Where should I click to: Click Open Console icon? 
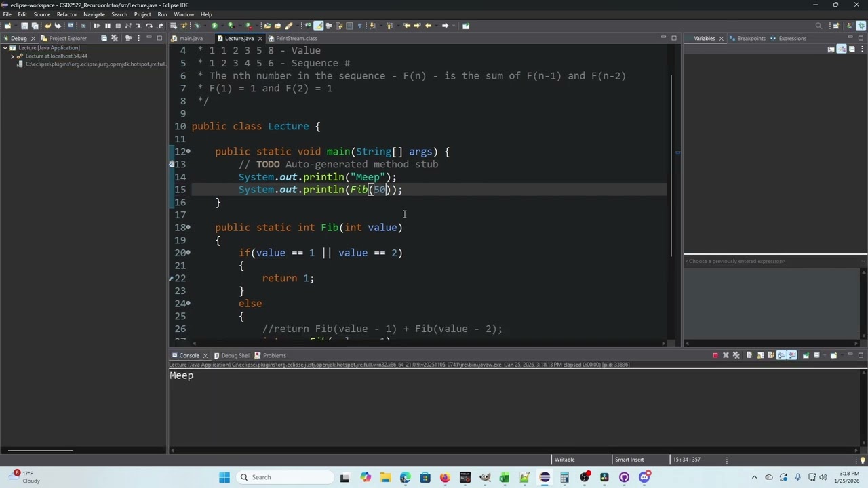(x=833, y=355)
